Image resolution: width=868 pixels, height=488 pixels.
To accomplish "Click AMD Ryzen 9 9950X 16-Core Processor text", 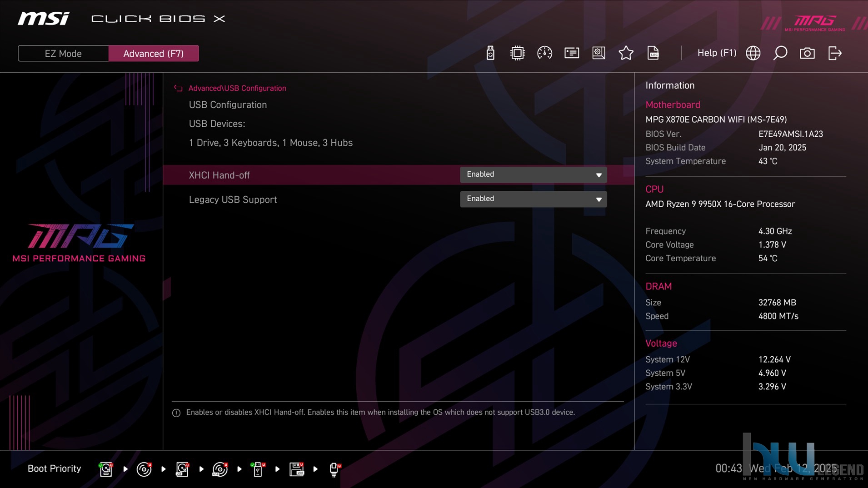I will pyautogui.click(x=720, y=204).
